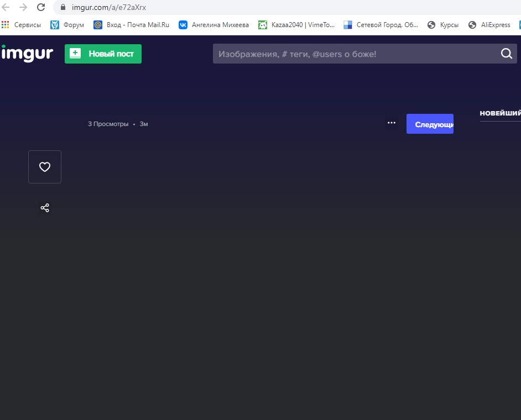
Task: Go back with browser back arrow
Action: [x=6, y=7]
